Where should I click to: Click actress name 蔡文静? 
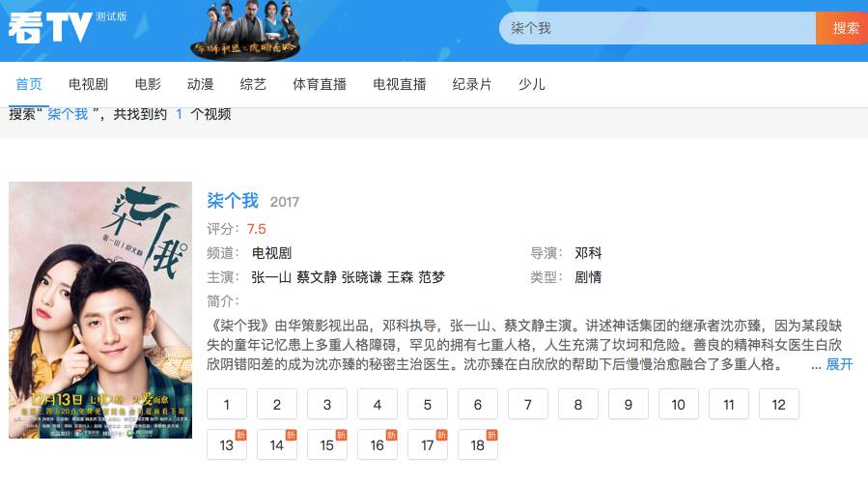pos(317,277)
